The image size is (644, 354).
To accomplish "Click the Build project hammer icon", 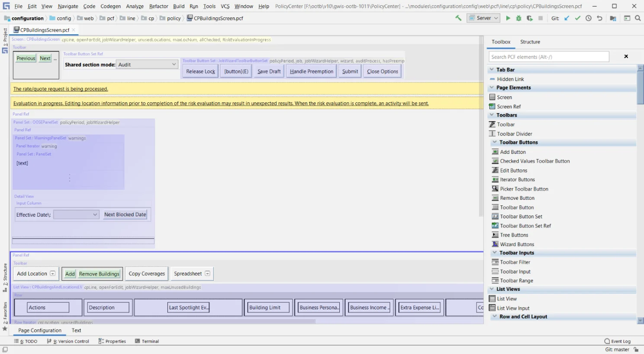I will click(458, 18).
